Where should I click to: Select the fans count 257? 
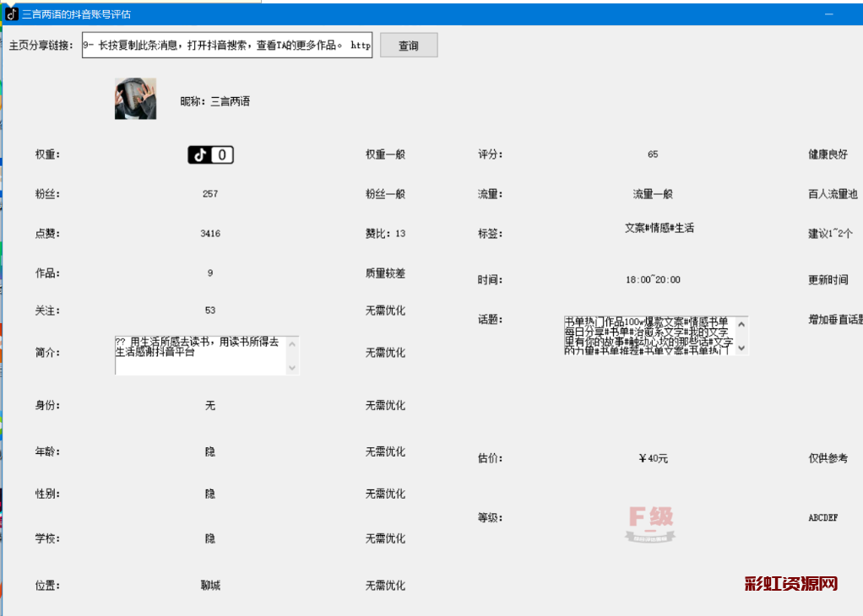210,194
